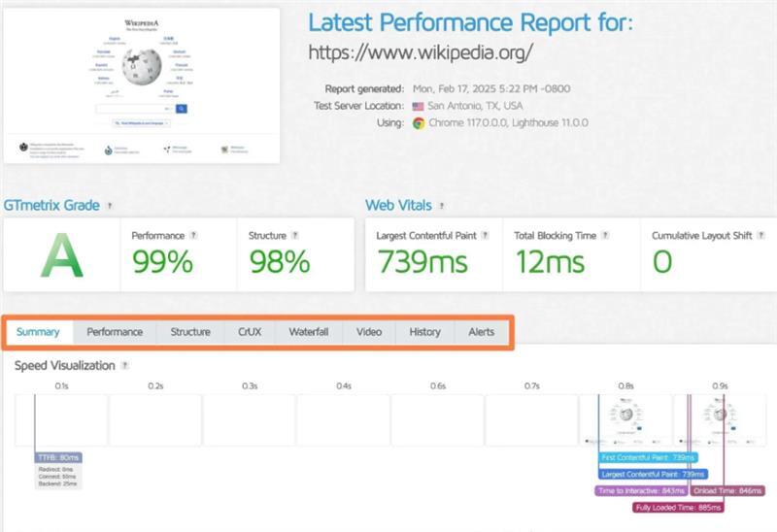Open Performance score help icon
Screen dimensions: 777x532
pyautogui.click(x=193, y=235)
